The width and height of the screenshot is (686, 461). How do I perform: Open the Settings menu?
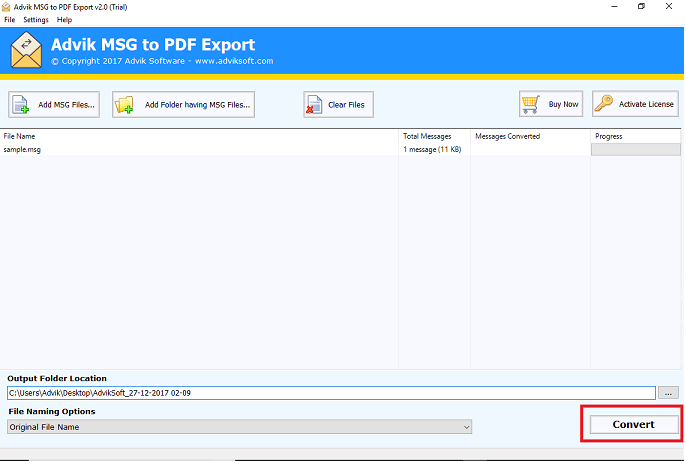tap(36, 20)
